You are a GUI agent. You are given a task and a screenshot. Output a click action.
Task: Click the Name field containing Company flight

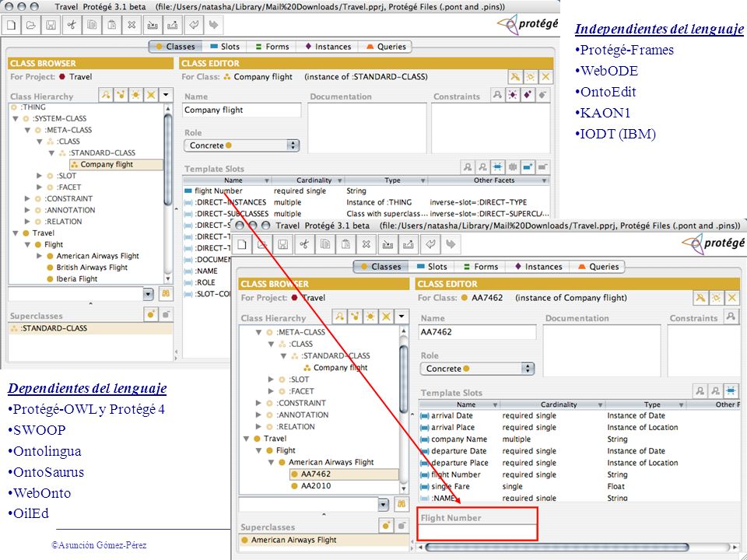[242, 110]
